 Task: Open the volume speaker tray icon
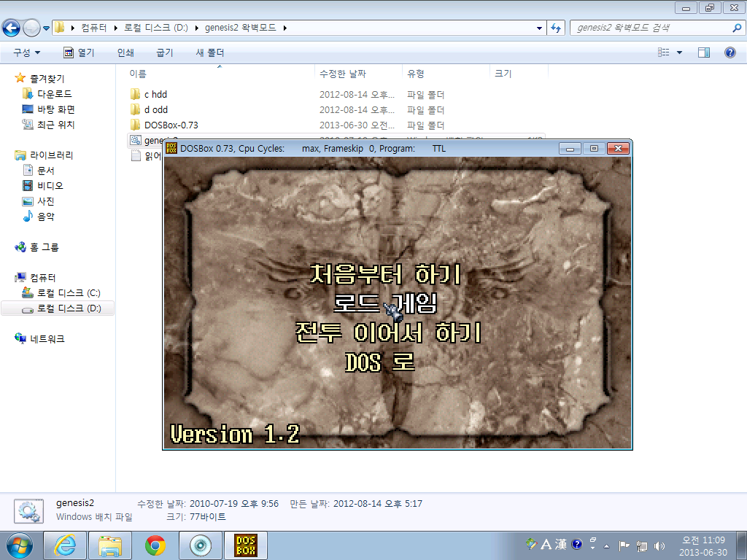pyautogui.click(x=659, y=545)
